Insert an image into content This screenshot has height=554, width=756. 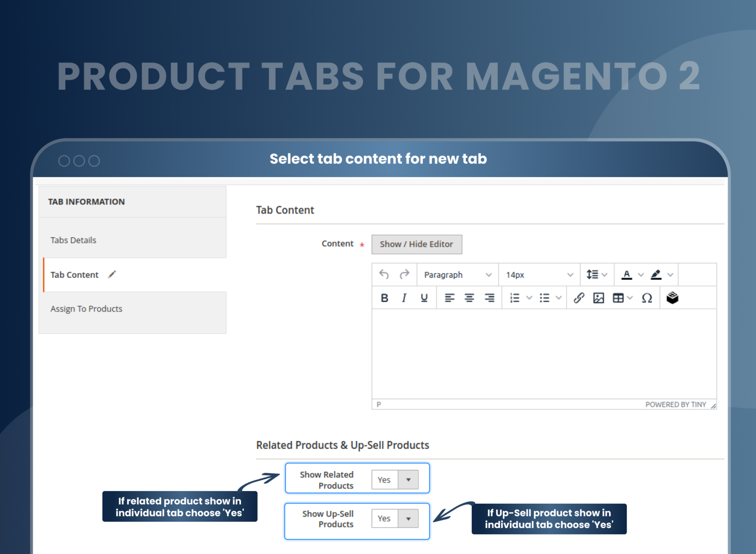[599, 298]
